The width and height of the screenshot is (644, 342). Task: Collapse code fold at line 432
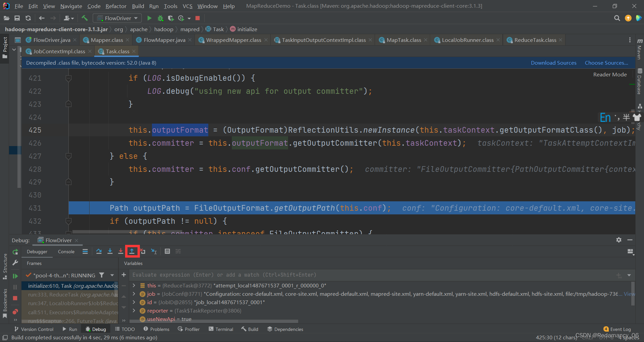coord(68,221)
